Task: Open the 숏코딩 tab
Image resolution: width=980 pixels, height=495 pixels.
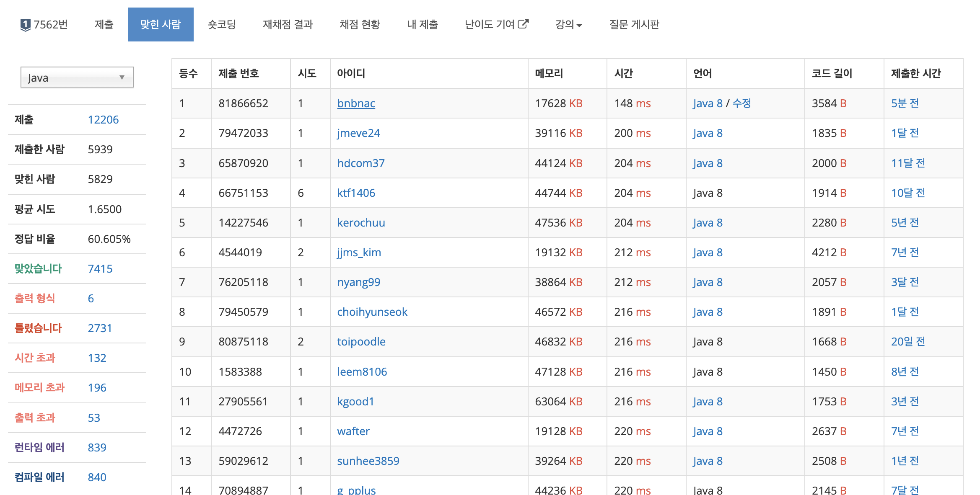Action: pos(222,24)
